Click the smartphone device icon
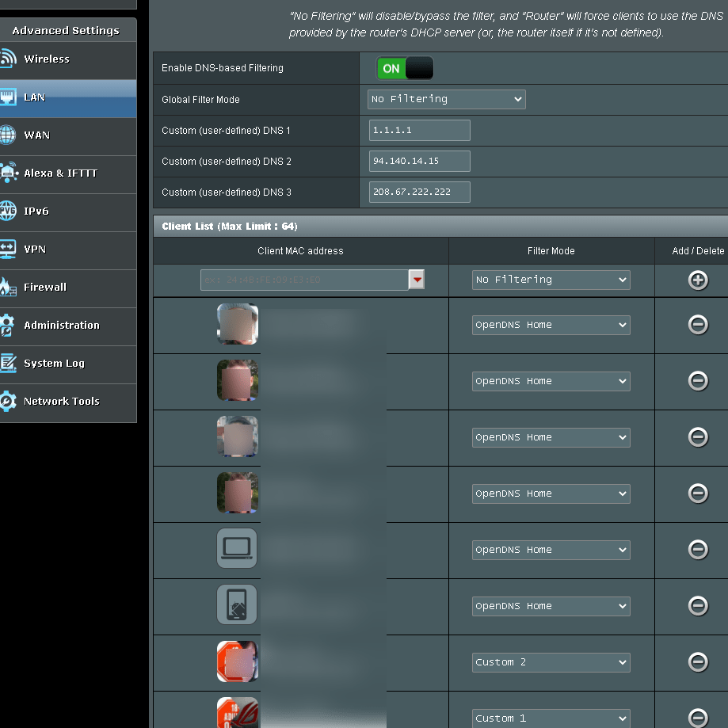 tap(237, 604)
